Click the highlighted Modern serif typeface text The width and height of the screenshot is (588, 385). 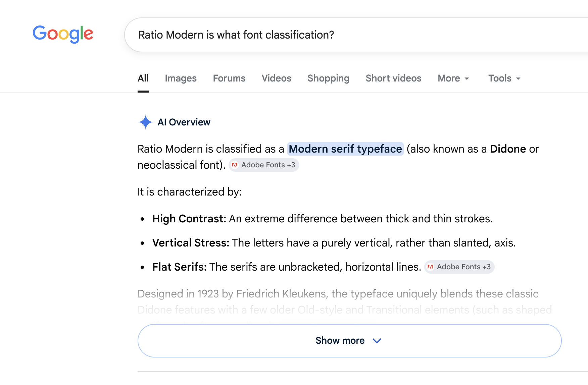pos(345,149)
